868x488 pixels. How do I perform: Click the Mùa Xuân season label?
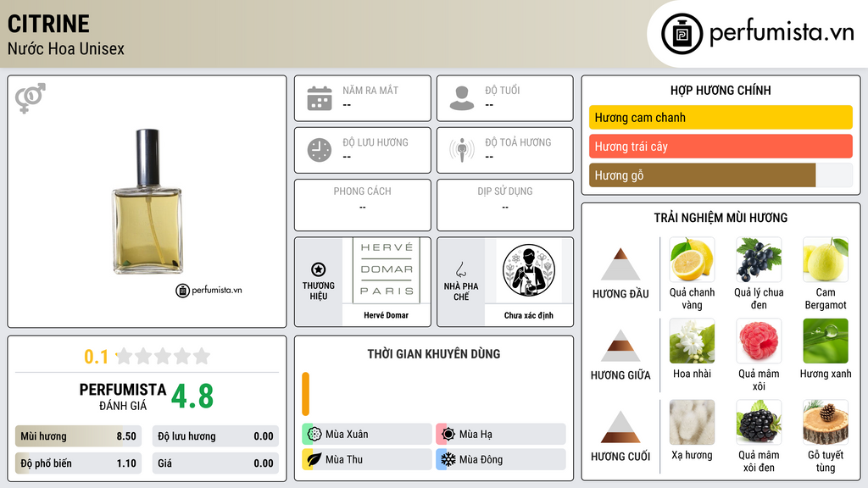(x=347, y=435)
